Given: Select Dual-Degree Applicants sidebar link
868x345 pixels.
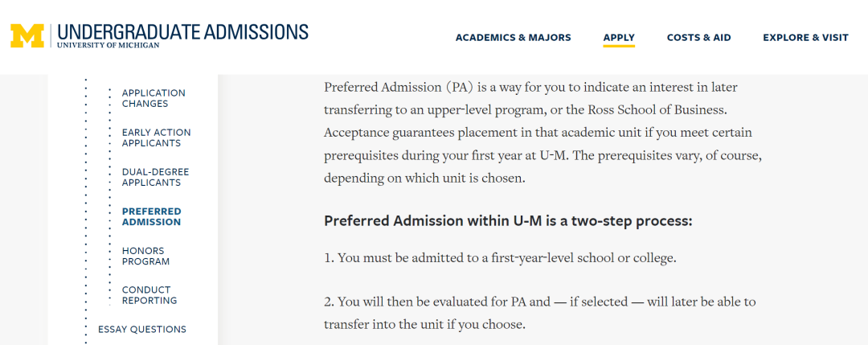Looking at the screenshot, I should click(156, 177).
